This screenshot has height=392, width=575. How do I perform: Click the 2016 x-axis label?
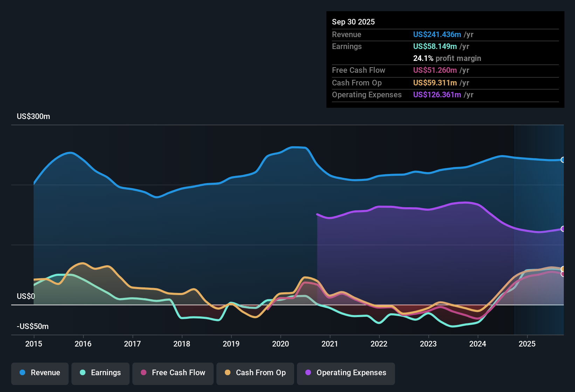[83, 344]
